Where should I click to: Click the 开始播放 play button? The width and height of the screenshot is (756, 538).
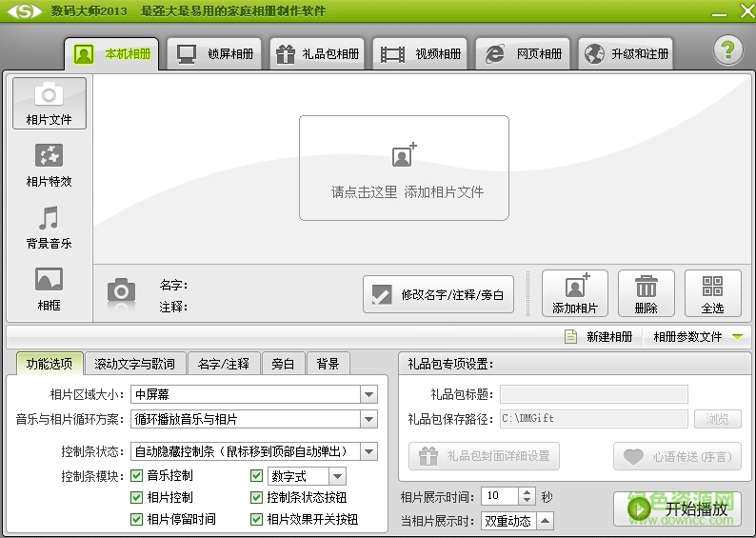677,508
